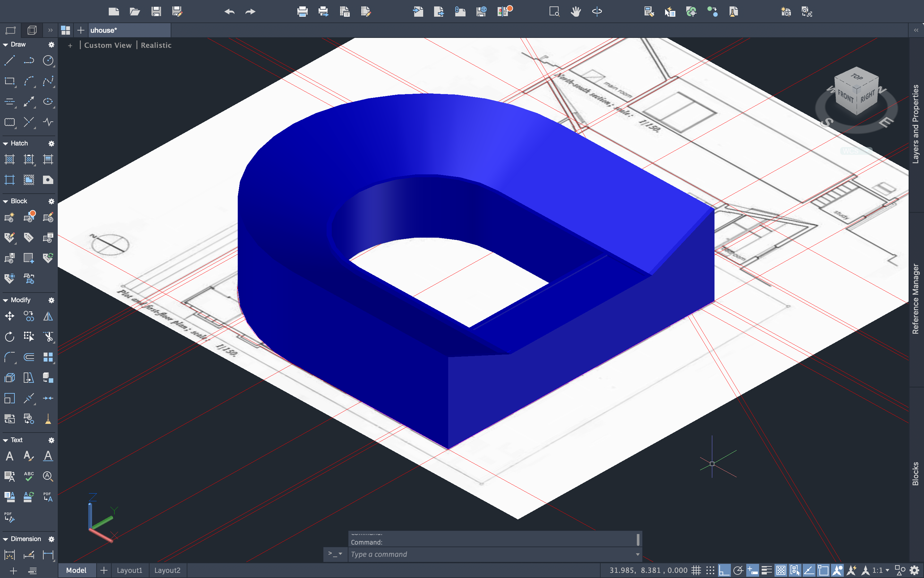Click the Zoom Window tool
Screen dimensions: 924x578
[x=554, y=12]
